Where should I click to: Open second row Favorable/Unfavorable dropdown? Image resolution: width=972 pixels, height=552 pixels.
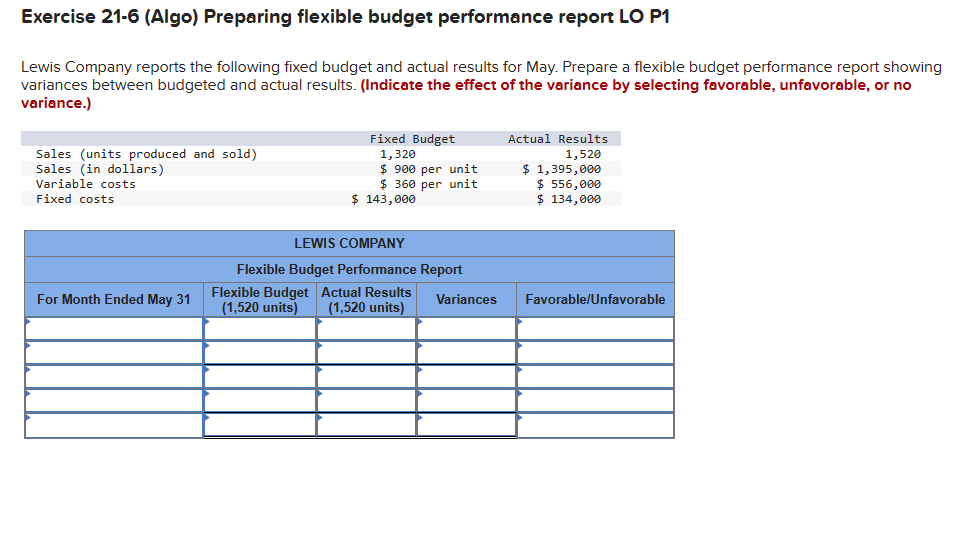(x=595, y=352)
